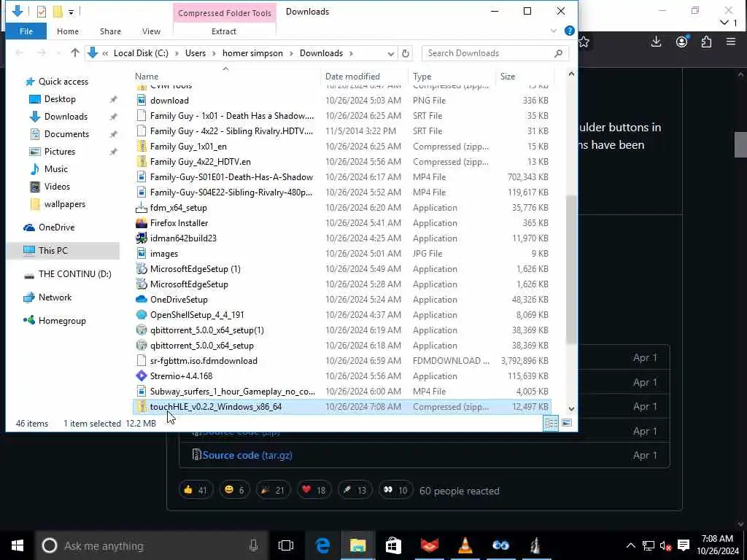Open browser hamburger menu
The image size is (747, 560).
tap(731, 42)
